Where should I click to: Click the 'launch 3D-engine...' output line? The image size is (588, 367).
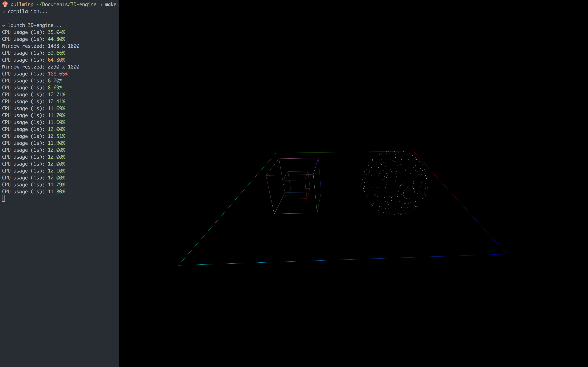click(x=35, y=25)
